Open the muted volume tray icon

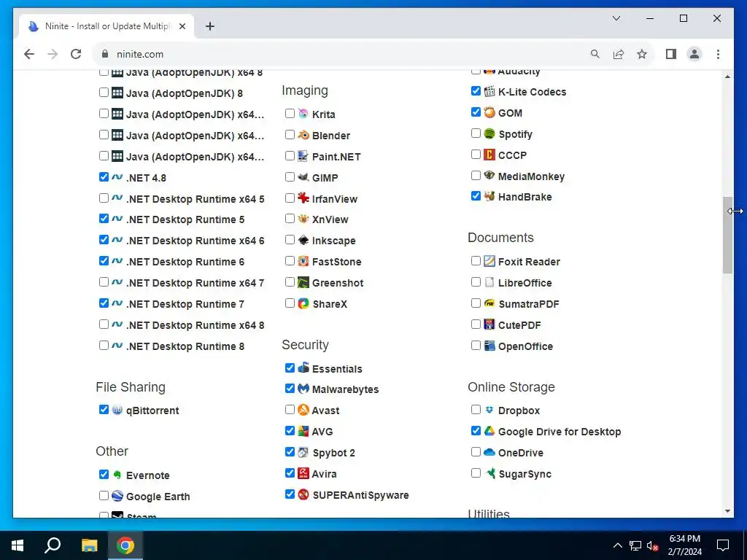652,546
